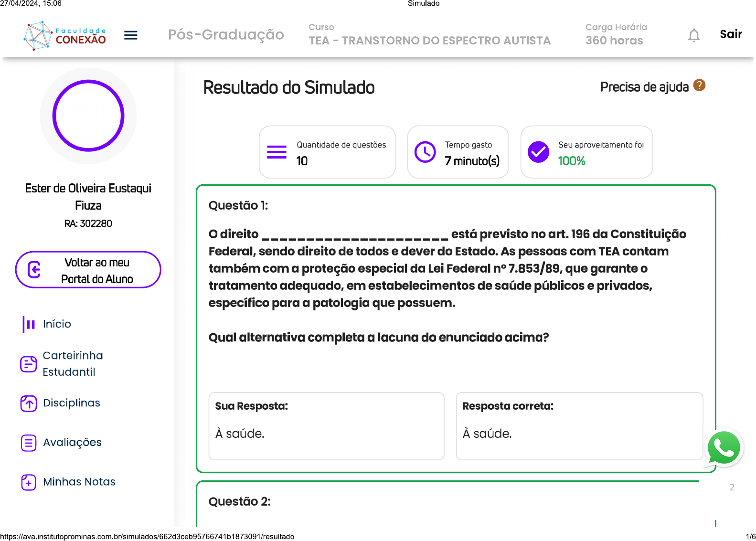Click the Carteirinha Estudantil card icon
756x541 pixels.
29,364
